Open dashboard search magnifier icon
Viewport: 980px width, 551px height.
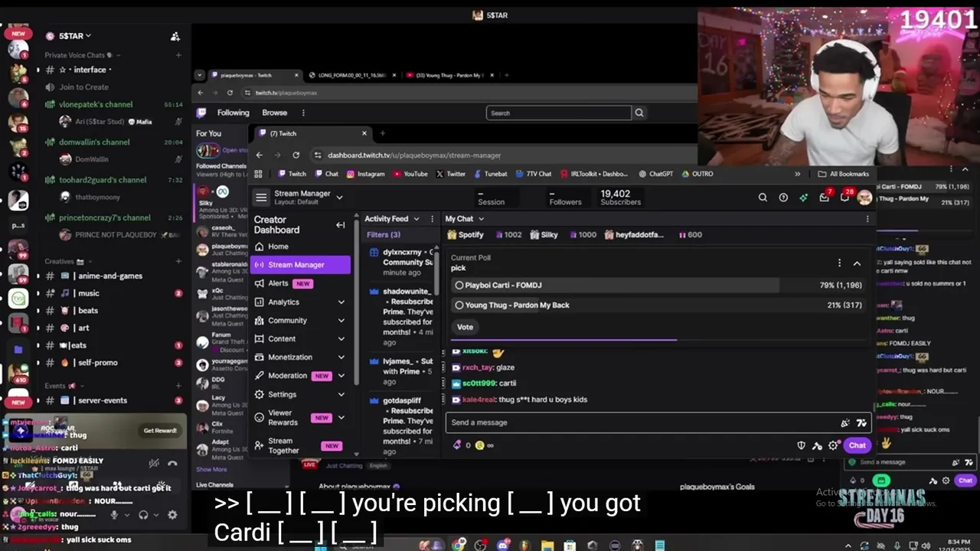click(x=763, y=197)
